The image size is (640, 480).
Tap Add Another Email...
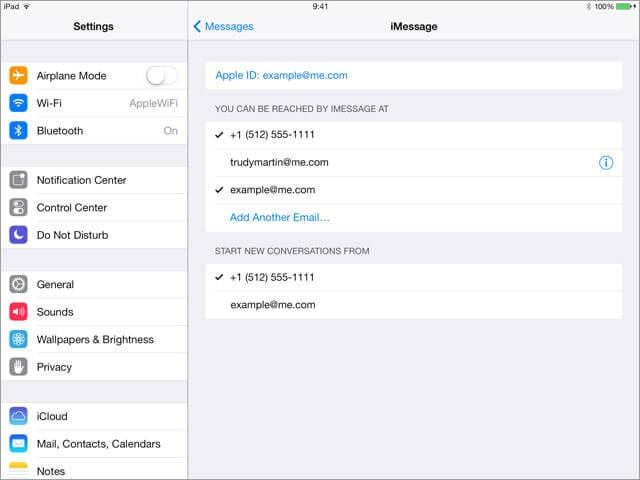[280, 218]
